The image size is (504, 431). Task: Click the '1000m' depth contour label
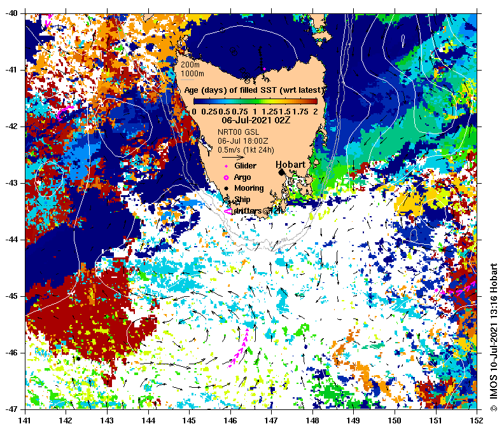(x=192, y=74)
